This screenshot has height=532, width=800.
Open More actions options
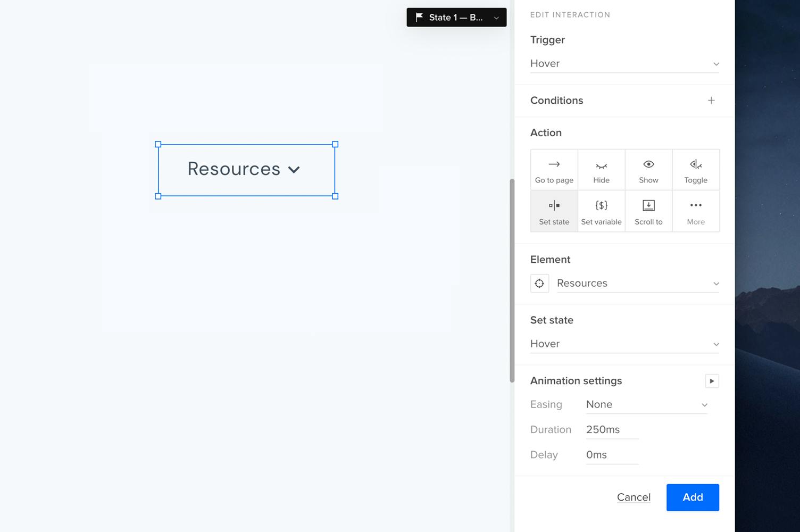tap(696, 211)
